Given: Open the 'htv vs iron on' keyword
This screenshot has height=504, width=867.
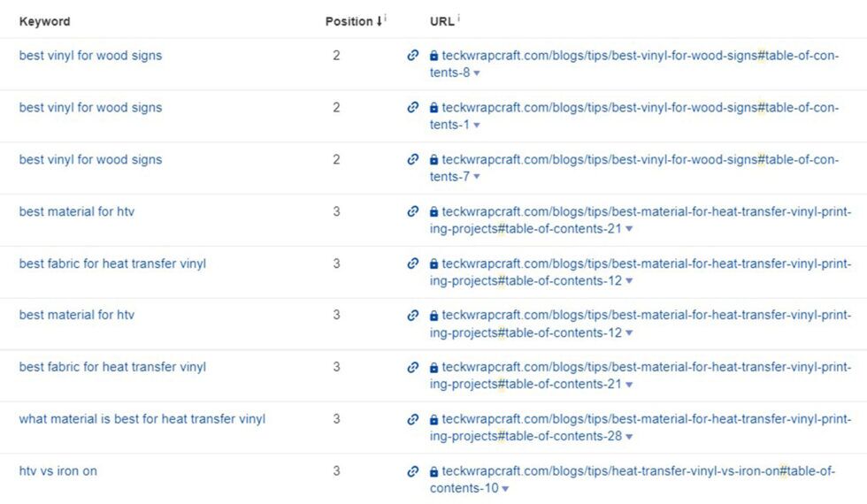Looking at the screenshot, I should pyautogui.click(x=58, y=470).
